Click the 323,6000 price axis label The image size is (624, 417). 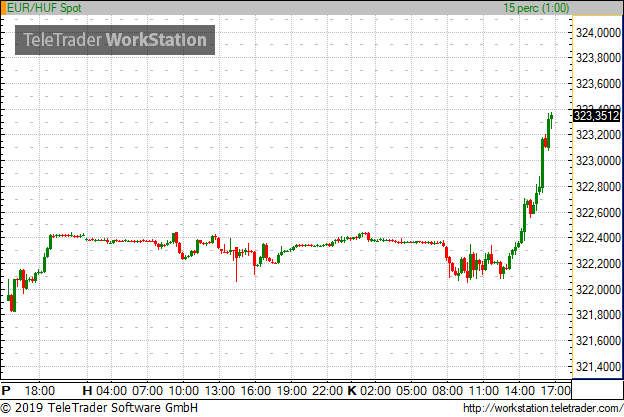pyautogui.click(x=598, y=84)
